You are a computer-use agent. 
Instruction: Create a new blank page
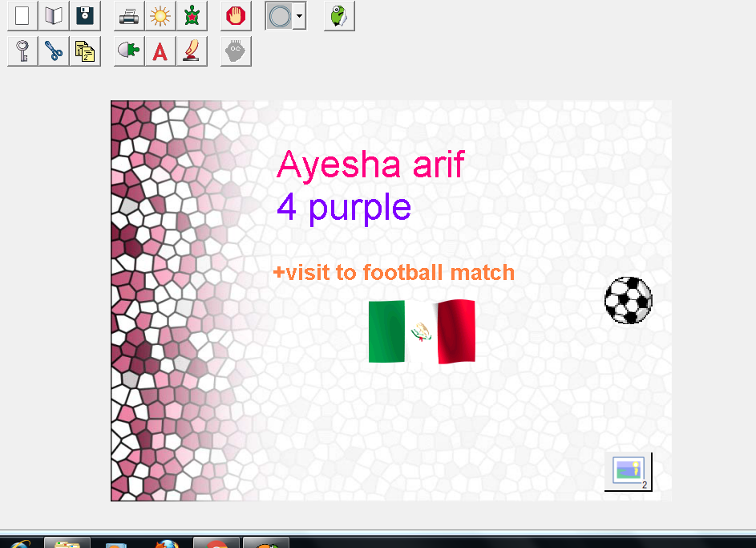pyautogui.click(x=22, y=15)
